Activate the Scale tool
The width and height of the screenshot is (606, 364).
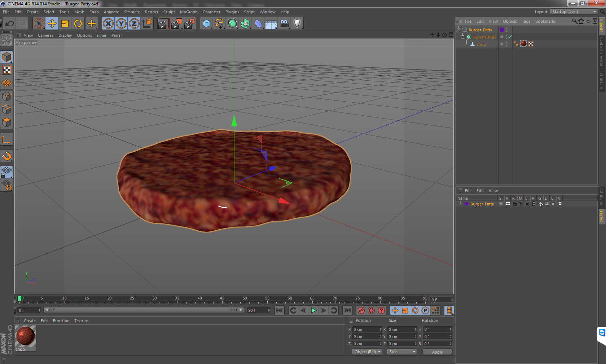pos(65,24)
